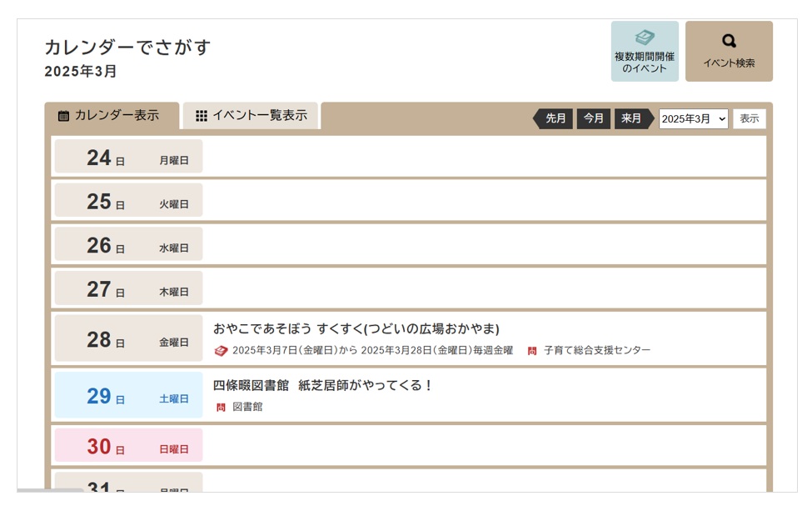Image resolution: width=812 pixels, height=511 pixels.
Task: Click the facility icon next to 図書館
Action: (x=221, y=408)
